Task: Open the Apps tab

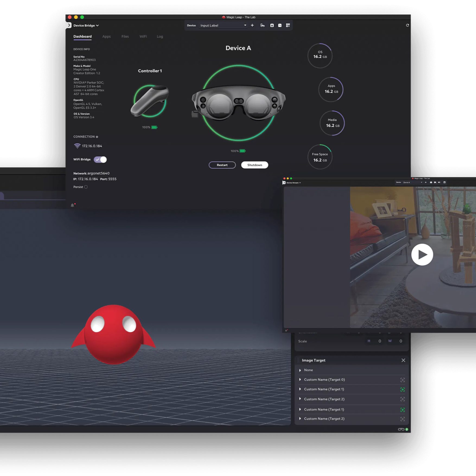Action: [106, 37]
